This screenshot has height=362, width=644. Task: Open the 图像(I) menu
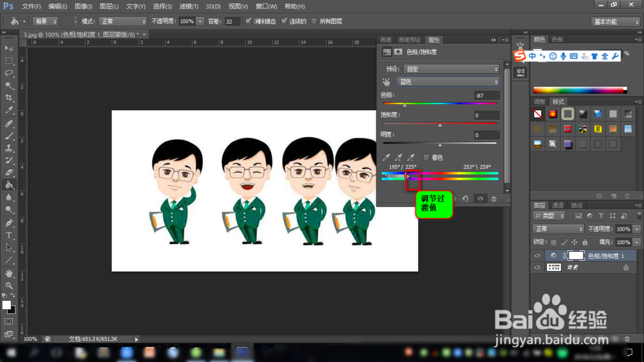pos(83,6)
